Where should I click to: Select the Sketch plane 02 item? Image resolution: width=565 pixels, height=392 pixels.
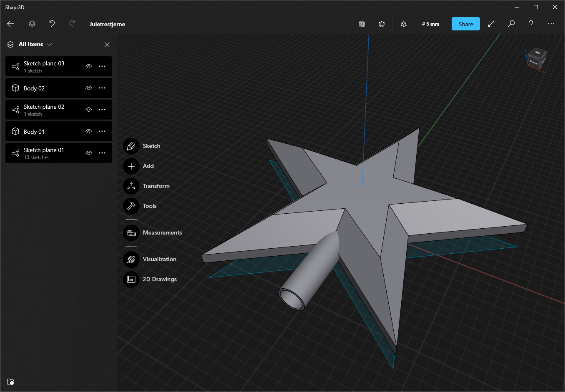[59, 110]
